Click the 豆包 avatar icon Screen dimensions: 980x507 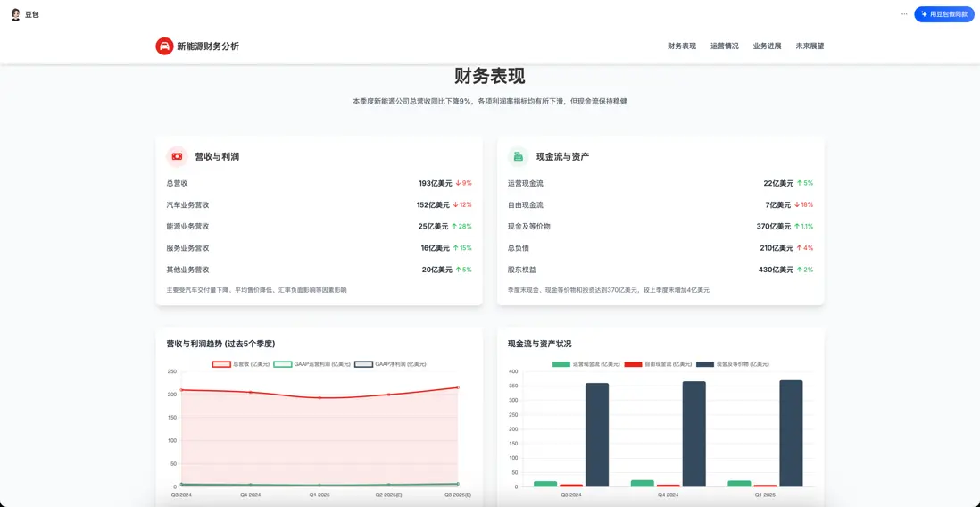[16, 14]
